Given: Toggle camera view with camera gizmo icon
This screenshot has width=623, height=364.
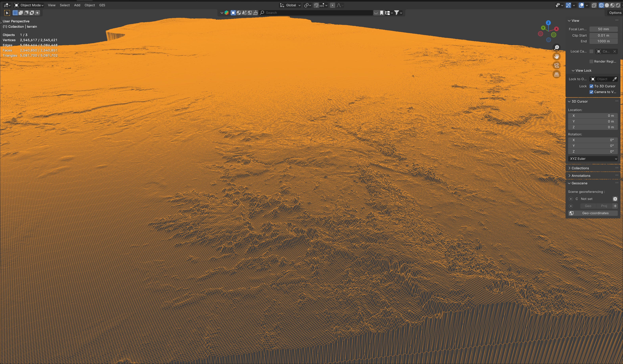Looking at the screenshot, I should pyautogui.click(x=556, y=65).
